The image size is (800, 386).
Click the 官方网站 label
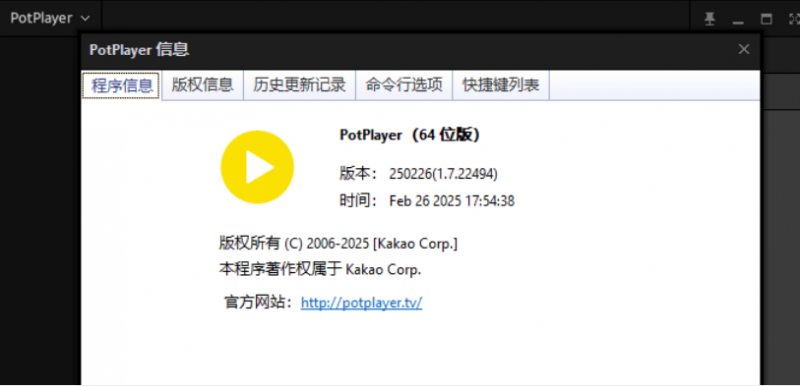click(x=258, y=303)
